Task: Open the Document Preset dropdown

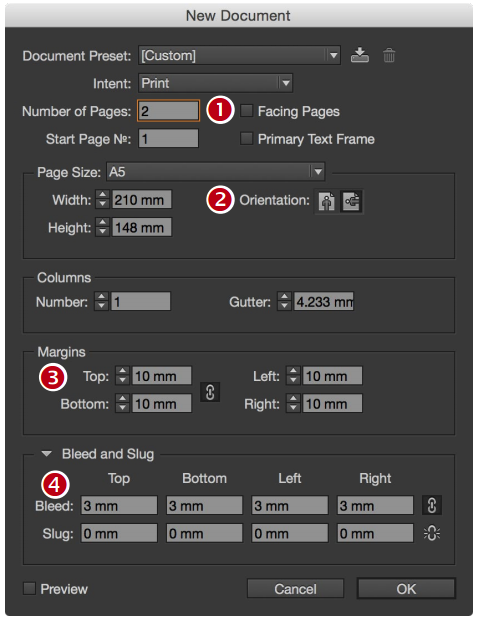Action: coord(240,55)
